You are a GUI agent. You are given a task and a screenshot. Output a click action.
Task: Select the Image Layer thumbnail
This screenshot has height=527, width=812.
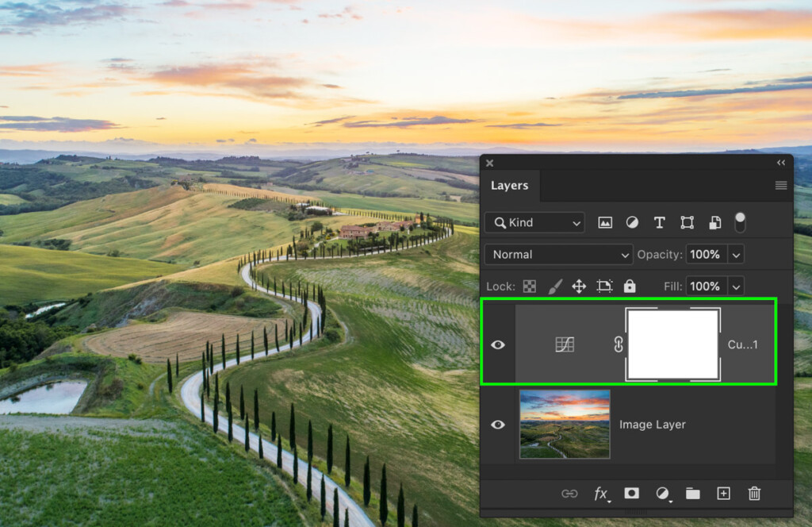tap(565, 425)
